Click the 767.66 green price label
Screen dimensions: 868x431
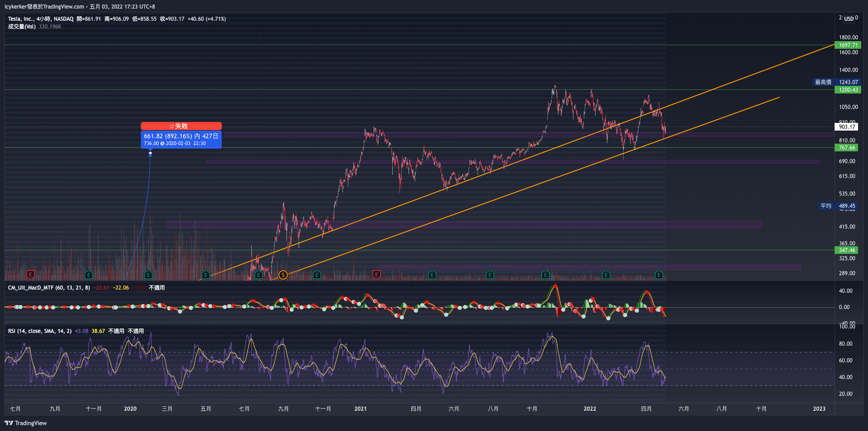point(847,148)
